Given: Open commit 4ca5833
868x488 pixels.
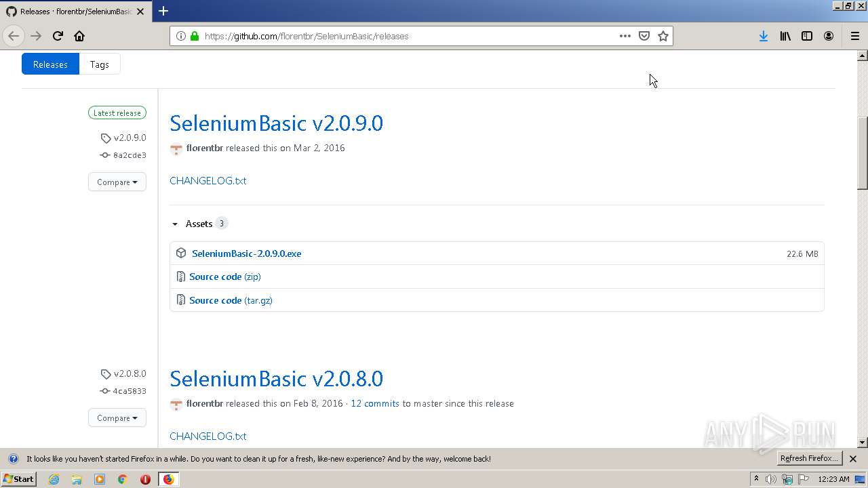Looking at the screenshot, I should pyautogui.click(x=123, y=391).
